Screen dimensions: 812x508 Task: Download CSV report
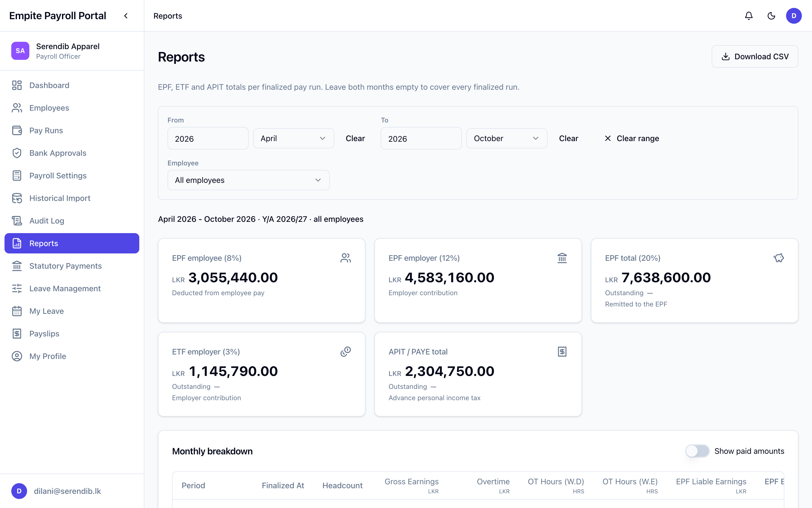click(754, 56)
